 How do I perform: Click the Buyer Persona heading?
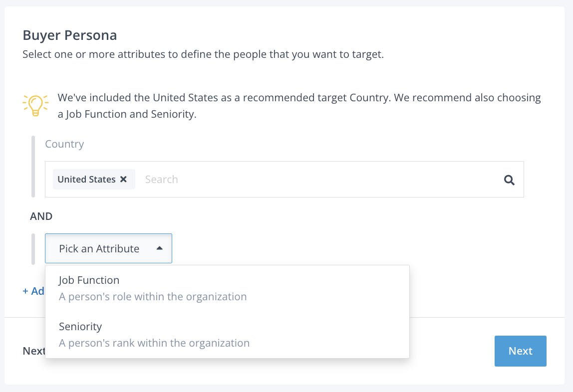(x=70, y=35)
